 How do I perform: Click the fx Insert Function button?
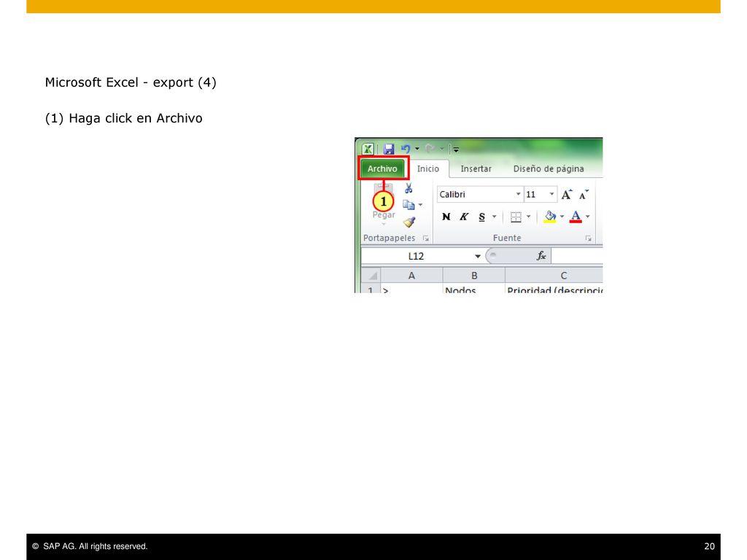tap(541, 256)
